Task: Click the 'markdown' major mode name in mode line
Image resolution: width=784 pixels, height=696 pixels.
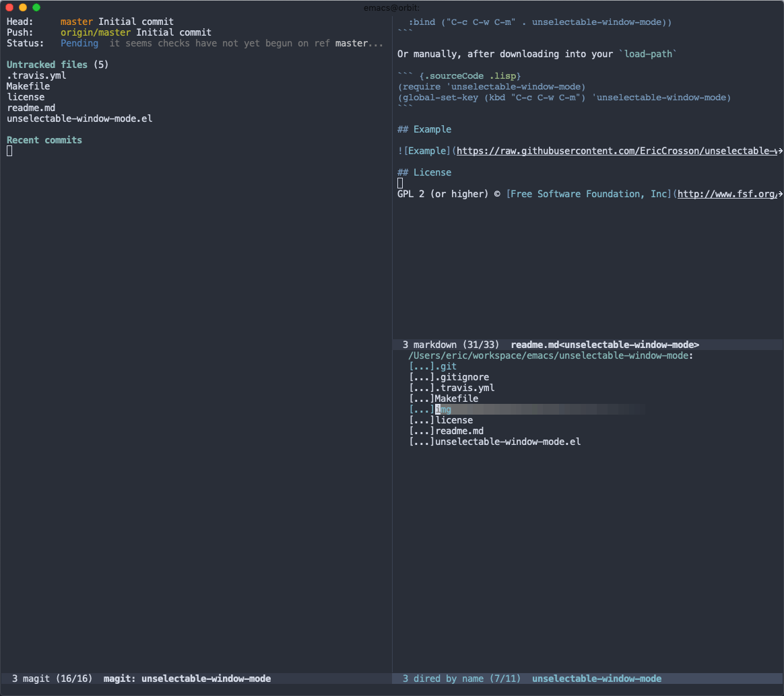Action: pyautogui.click(x=434, y=345)
